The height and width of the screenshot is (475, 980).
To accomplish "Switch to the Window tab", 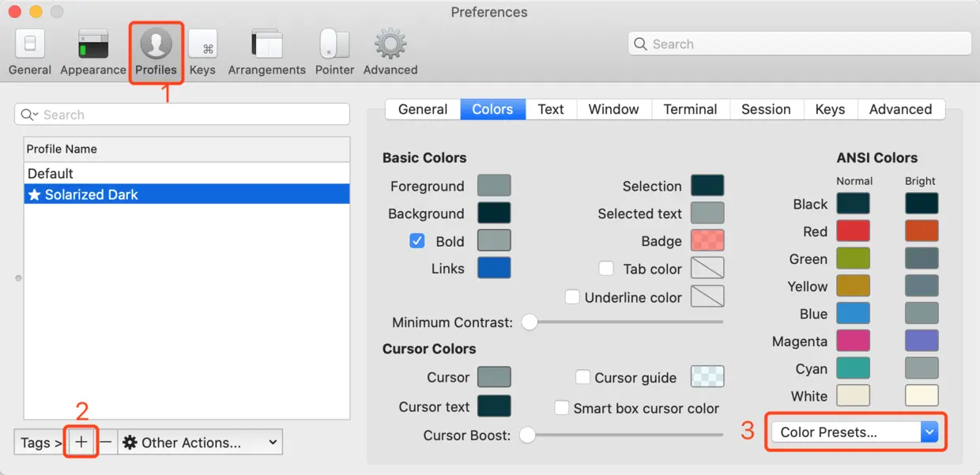I will pos(613,109).
